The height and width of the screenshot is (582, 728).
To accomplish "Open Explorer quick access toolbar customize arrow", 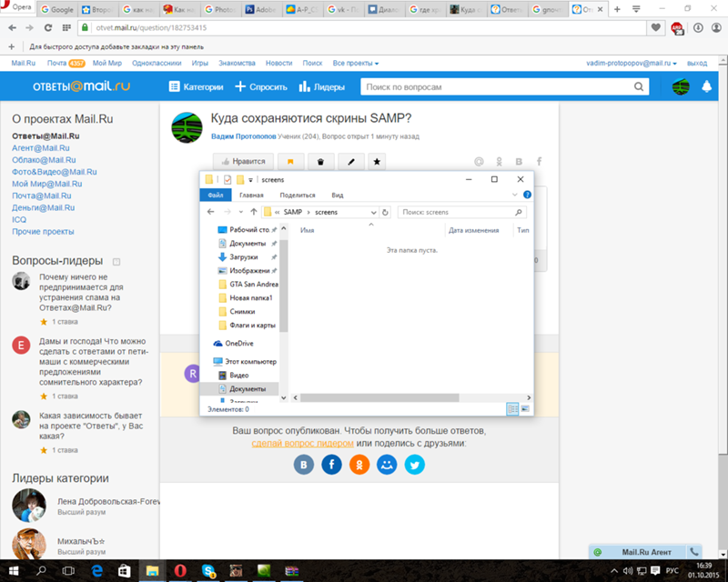I will click(x=251, y=180).
